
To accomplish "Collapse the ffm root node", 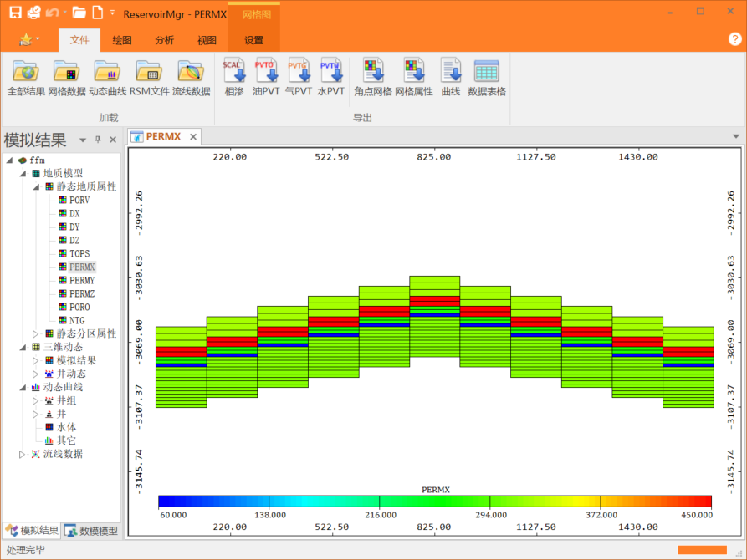I will [9, 160].
